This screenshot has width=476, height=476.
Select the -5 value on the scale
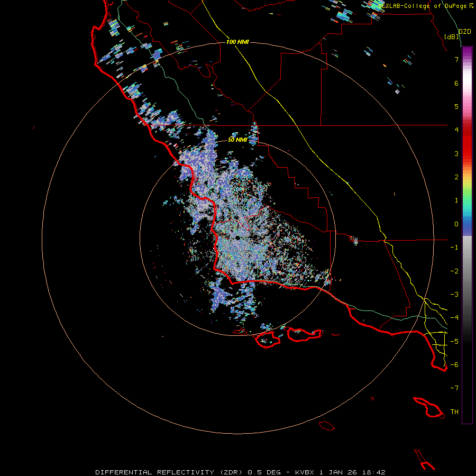pos(454,342)
